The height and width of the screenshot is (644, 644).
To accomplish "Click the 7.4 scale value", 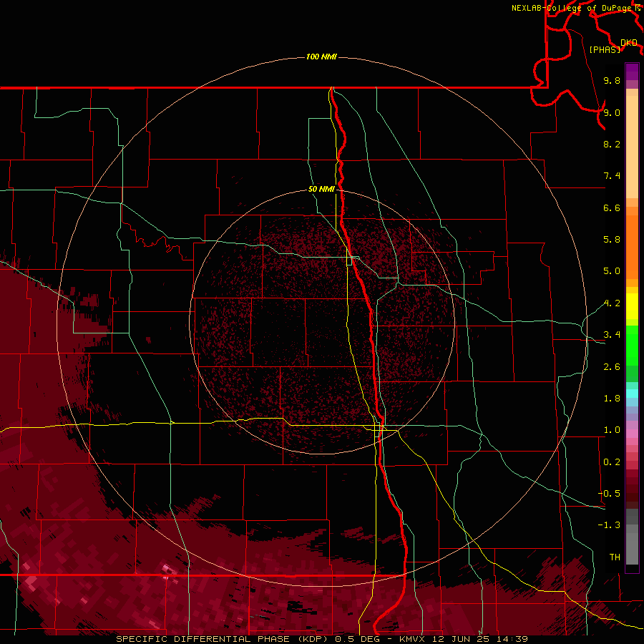I will pos(612,176).
